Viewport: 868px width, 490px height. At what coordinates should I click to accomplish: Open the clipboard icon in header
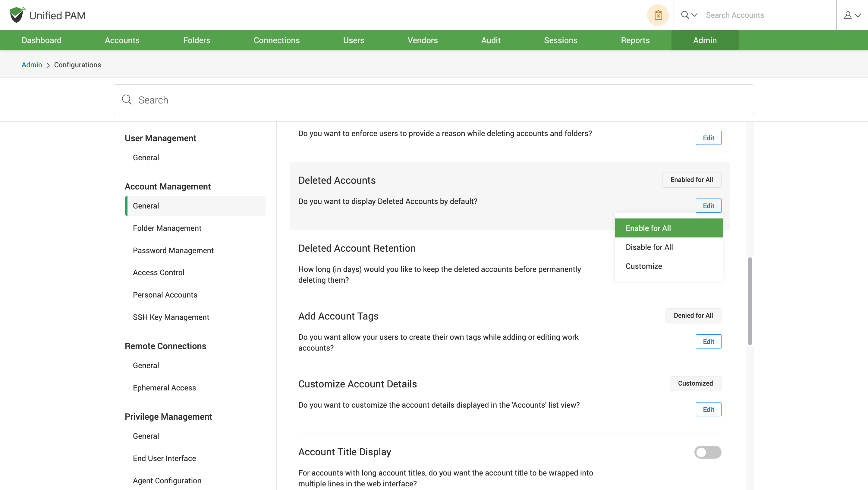coord(658,15)
